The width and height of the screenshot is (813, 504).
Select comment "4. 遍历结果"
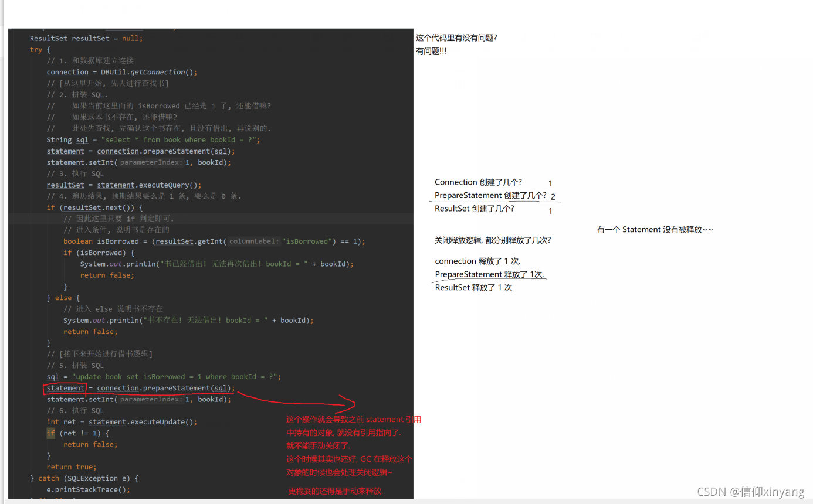pos(144,196)
